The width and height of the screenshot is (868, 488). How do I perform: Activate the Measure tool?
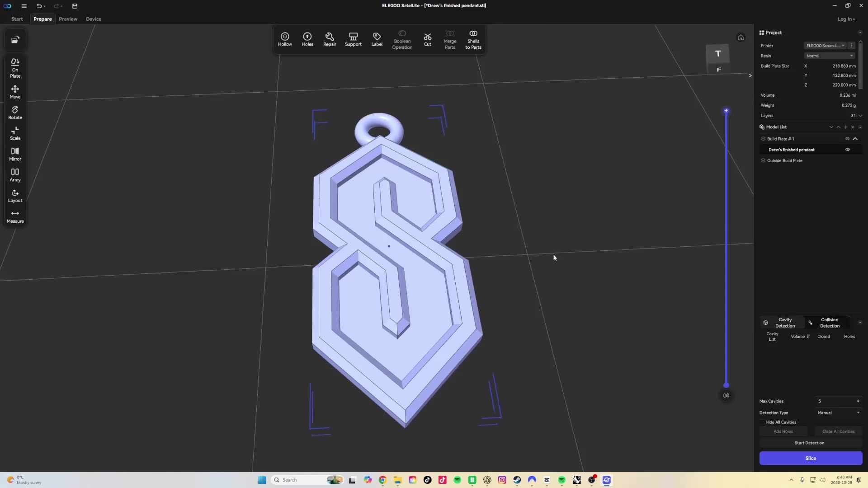point(15,216)
